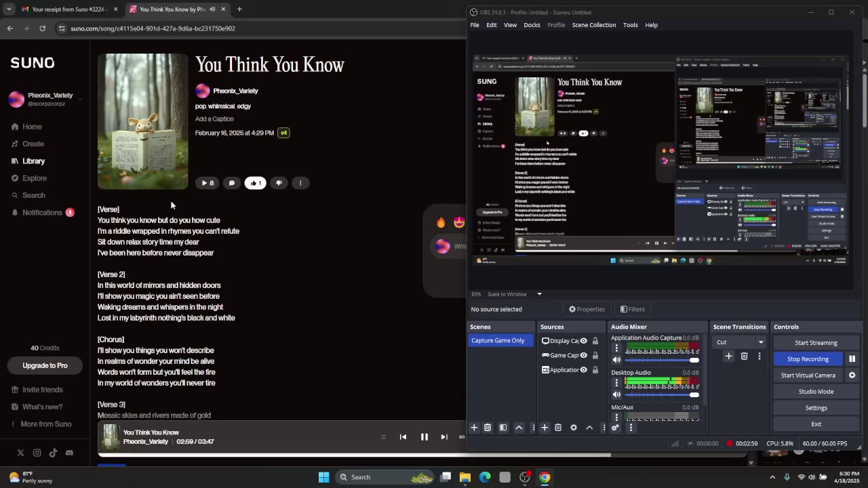This screenshot has width=868, height=488.
Task: Click Add a Caption under song title
Action: [214, 119]
